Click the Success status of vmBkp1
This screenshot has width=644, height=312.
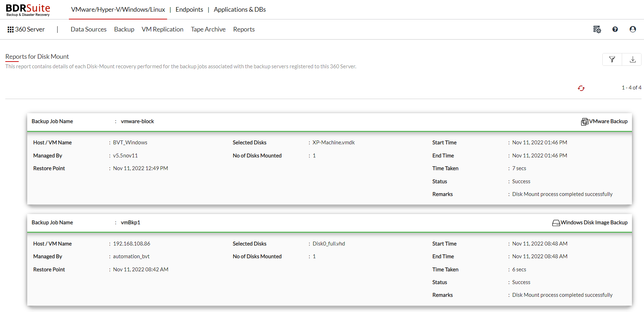(521, 282)
